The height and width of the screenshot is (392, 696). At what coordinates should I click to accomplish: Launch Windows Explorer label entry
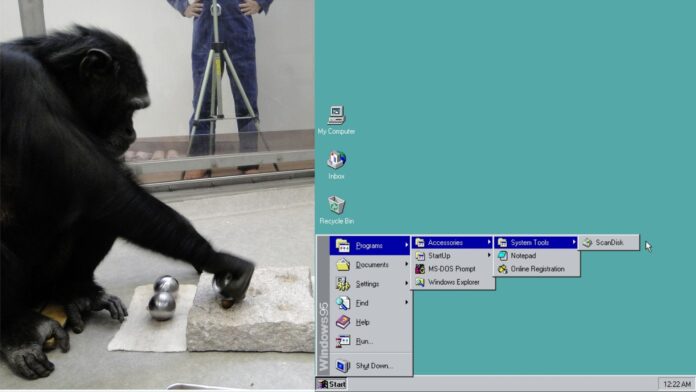454,282
